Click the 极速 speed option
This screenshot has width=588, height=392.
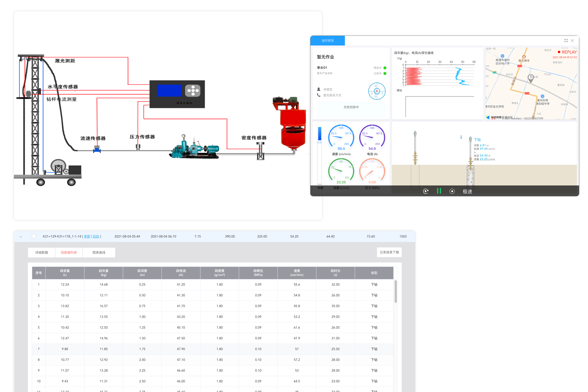[x=467, y=191]
